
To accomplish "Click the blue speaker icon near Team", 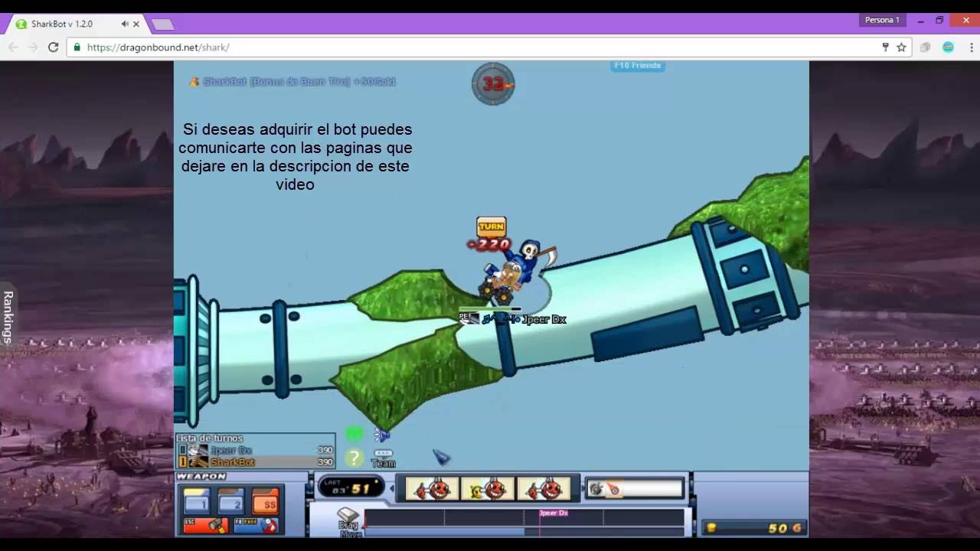I will click(382, 435).
